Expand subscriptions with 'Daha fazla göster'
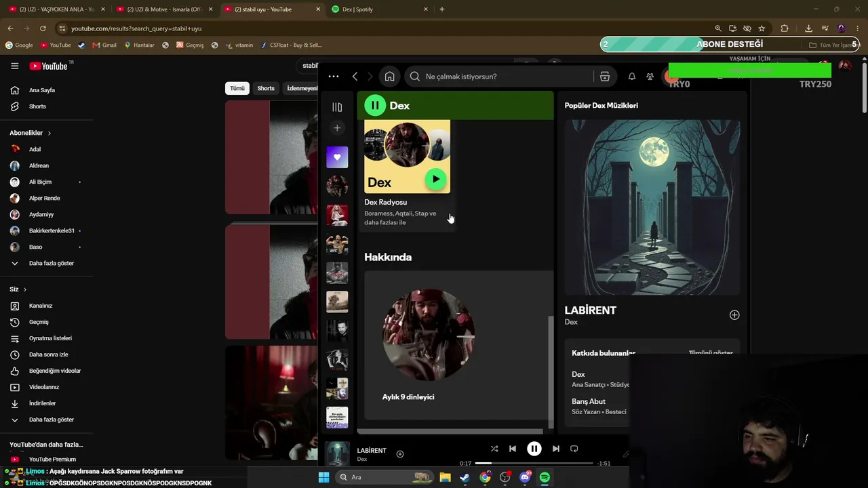 [x=52, y=263]
